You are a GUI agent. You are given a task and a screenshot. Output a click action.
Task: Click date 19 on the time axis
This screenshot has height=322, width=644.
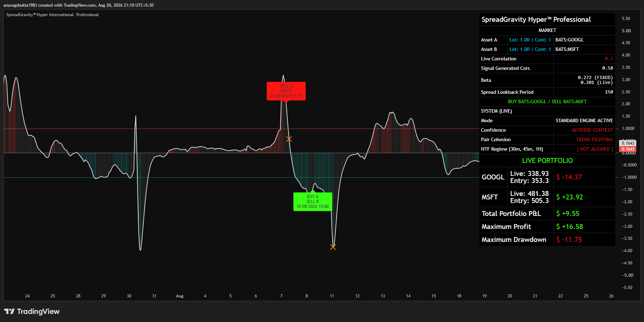484,296
